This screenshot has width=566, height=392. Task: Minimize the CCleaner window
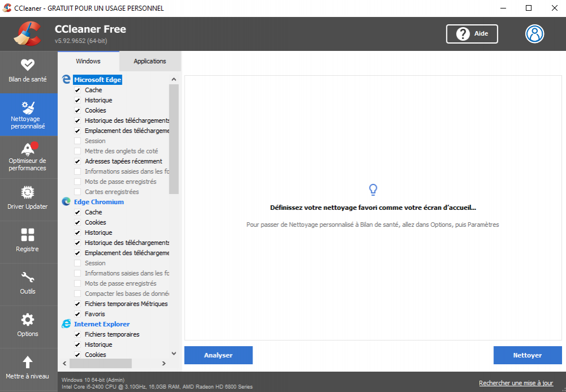click(x=503, y=8)
